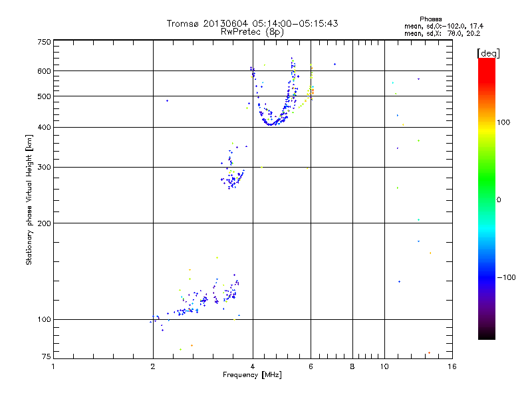Screen dimensions: 532x399
Task: Click the 'Phases' heading in the top right
Action: pos(430,19)
